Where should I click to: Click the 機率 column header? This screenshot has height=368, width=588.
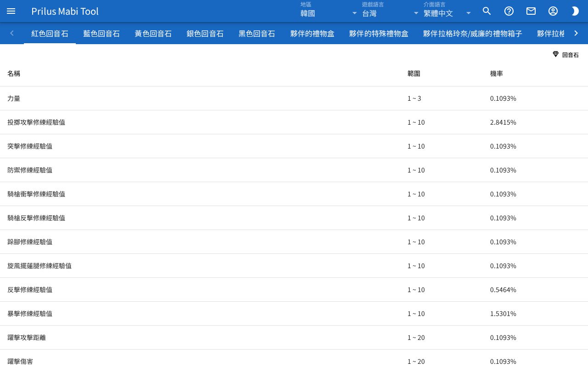[x=497, y=74]
